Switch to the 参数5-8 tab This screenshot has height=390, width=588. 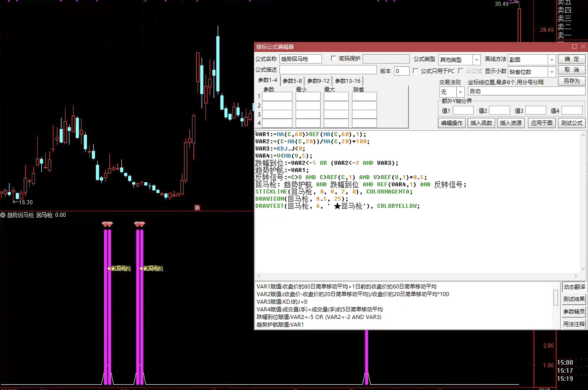click(292, 81)
